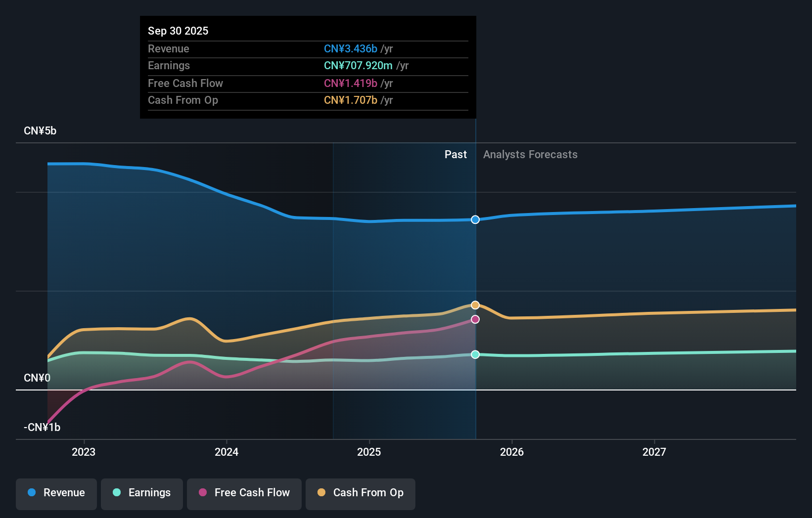Click the Sep 30 2025 tooltip header
This screenshot has height=518, width=812.
pyautogui.click(x=178, y=31)
